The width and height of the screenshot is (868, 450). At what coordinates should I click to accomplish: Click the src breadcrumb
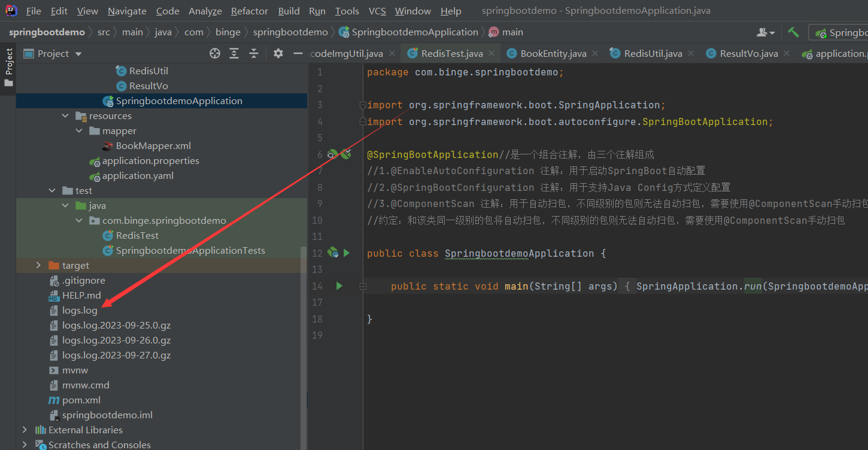click(x=104, y=32)
